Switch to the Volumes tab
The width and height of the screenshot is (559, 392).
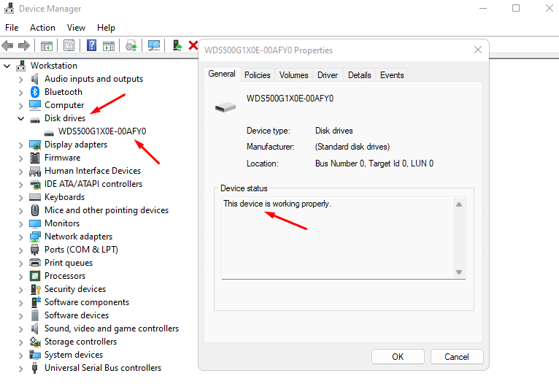click(293, 75)
